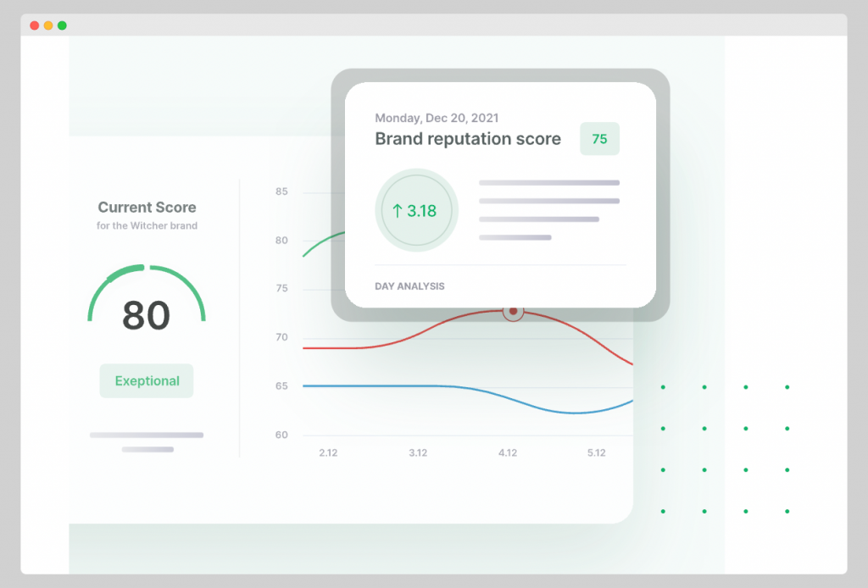Select the blue trend line
Image resolution: width=868 pixels, height=588 pixels.
381,386
